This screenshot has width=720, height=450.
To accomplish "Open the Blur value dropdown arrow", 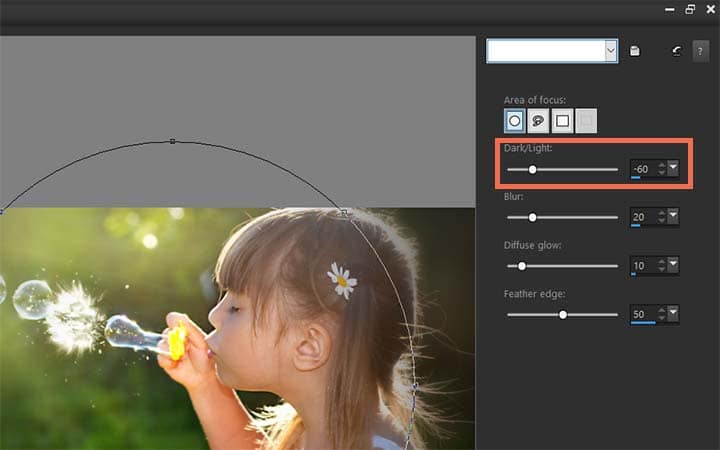I will pyautogui.click(x=673, y=215).
